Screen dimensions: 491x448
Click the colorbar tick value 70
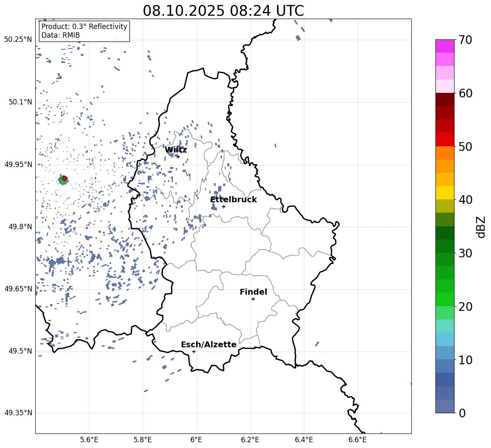[x=465, y=40]
